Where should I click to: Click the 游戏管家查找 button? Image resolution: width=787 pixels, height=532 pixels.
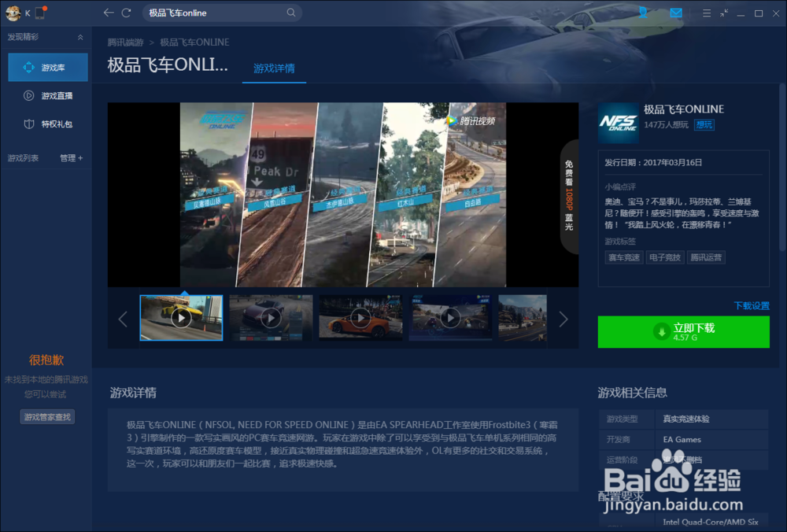click(47, 416)
